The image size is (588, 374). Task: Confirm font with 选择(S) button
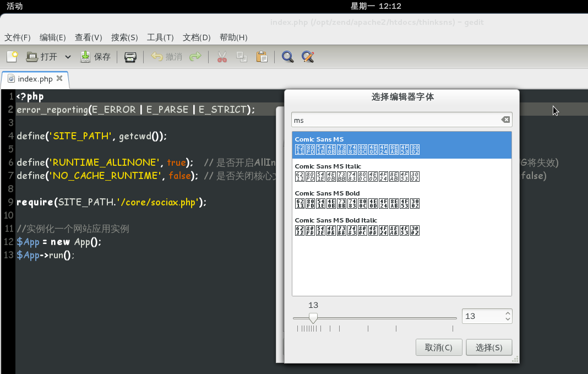coord(489,348)
